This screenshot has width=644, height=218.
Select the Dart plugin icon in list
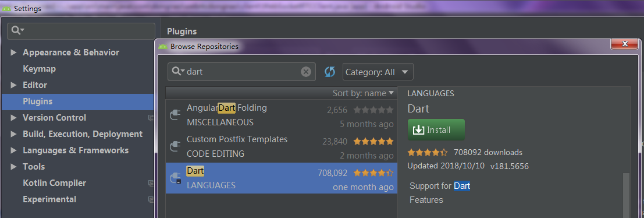click(175, 178)
